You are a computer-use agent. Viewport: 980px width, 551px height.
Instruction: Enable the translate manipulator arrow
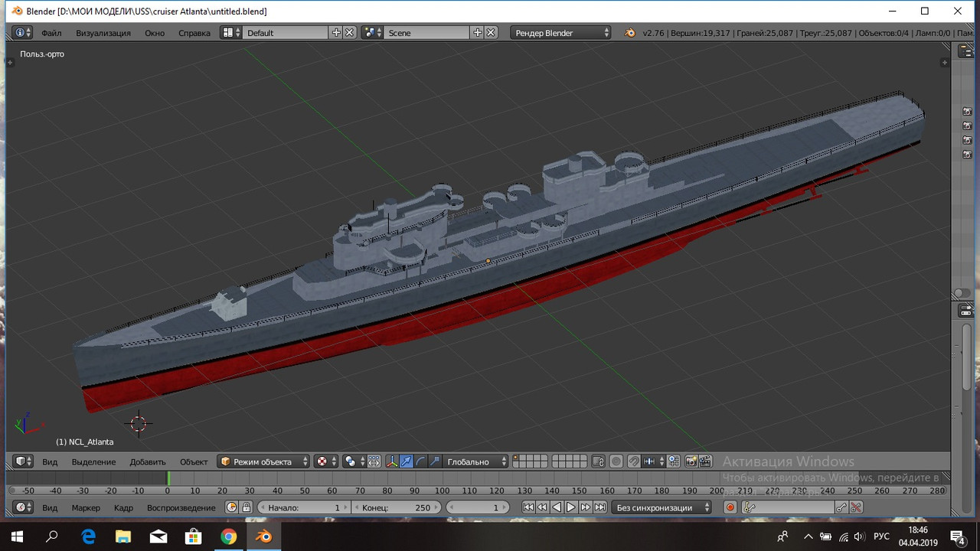point(407,461)
